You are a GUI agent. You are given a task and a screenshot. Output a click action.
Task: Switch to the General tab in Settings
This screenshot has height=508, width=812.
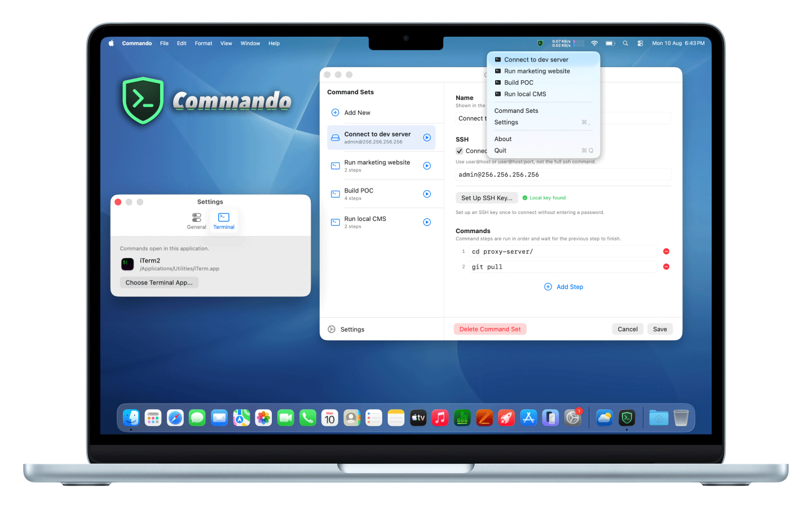click(x=196, y=221)
